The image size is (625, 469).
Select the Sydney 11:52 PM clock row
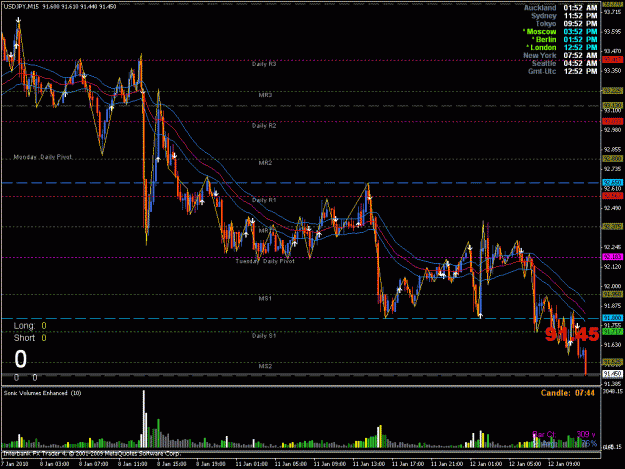point(564,16)
